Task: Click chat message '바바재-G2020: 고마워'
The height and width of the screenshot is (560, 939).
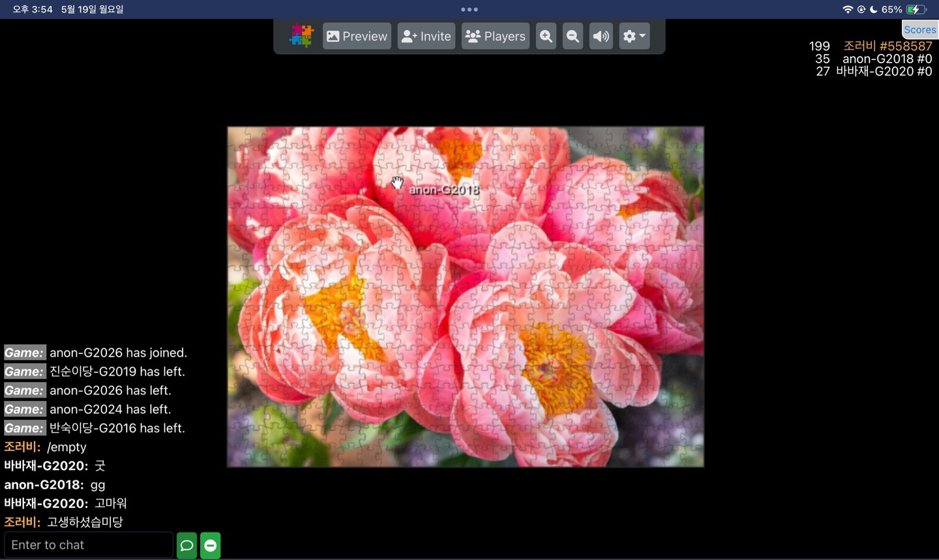Action: pyautogui.click(x=65, y=504)
